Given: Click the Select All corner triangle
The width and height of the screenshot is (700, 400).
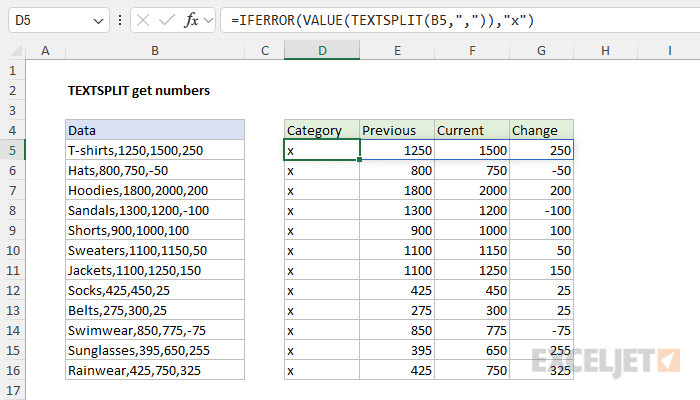Looking at the screenshot, I should point(16,50).
